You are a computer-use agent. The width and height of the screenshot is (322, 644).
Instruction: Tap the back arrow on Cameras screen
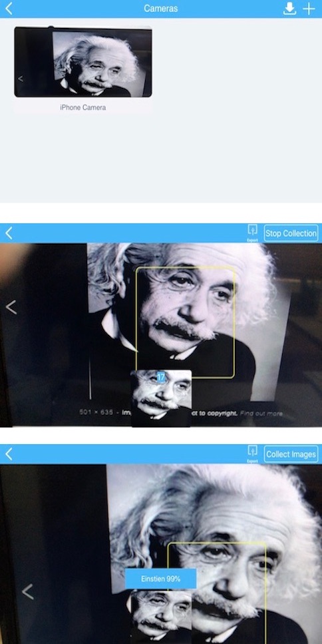(x=9, y=8)
